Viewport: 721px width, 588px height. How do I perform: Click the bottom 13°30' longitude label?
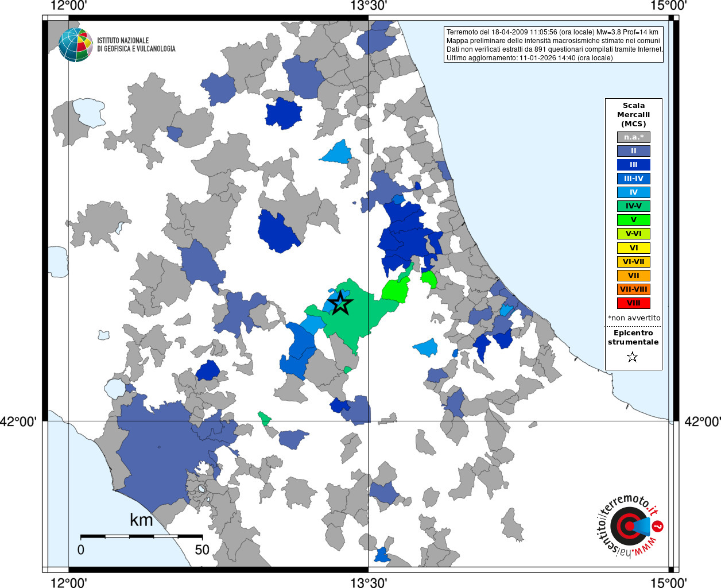pos(369,582)
